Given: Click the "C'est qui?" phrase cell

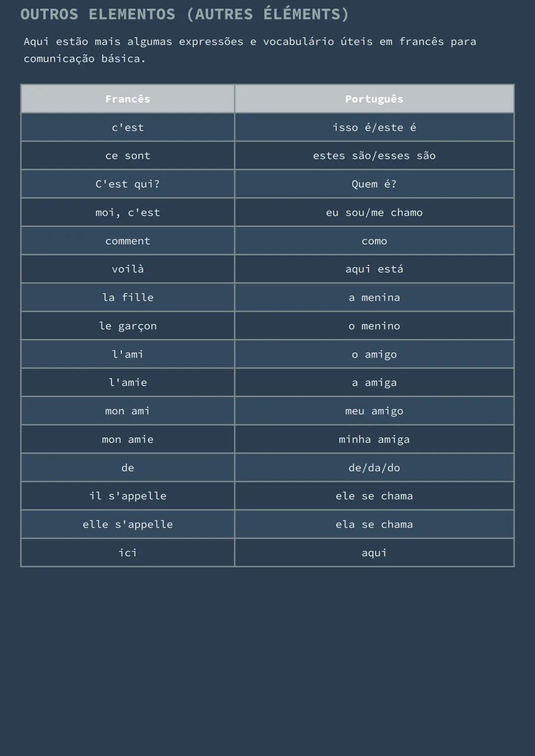Looking at the screenshot, I should click(128, 184).
